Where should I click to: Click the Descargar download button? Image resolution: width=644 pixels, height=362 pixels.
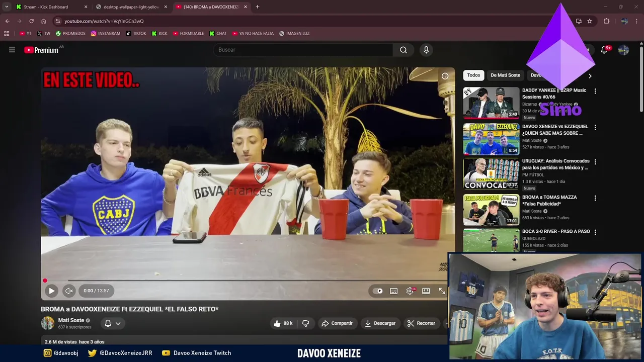pyautogui.click(x=380, y=323)
